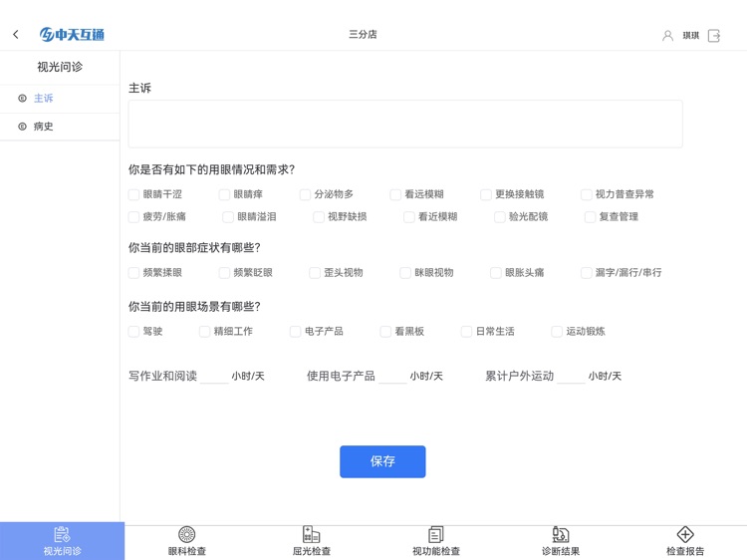Focus the 写作业和阅读 hours field
Image resolution: width=747 pixels, height=560 pixels.
[214, 377]
